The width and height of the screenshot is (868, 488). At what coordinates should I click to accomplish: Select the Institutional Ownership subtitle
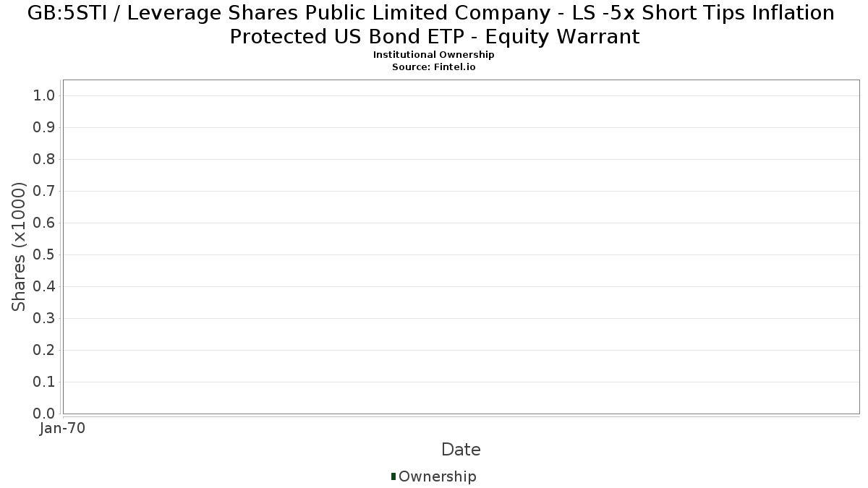click(x=434, y=55)
